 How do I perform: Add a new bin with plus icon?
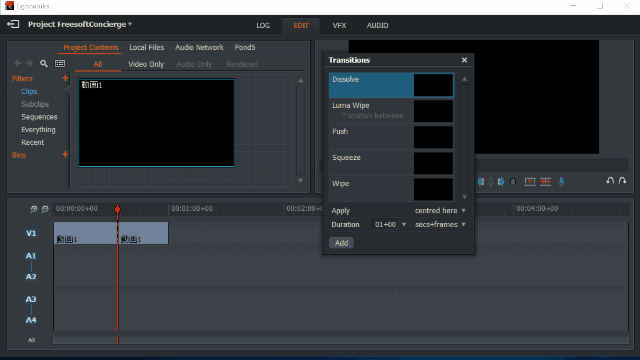click(65, 154)
